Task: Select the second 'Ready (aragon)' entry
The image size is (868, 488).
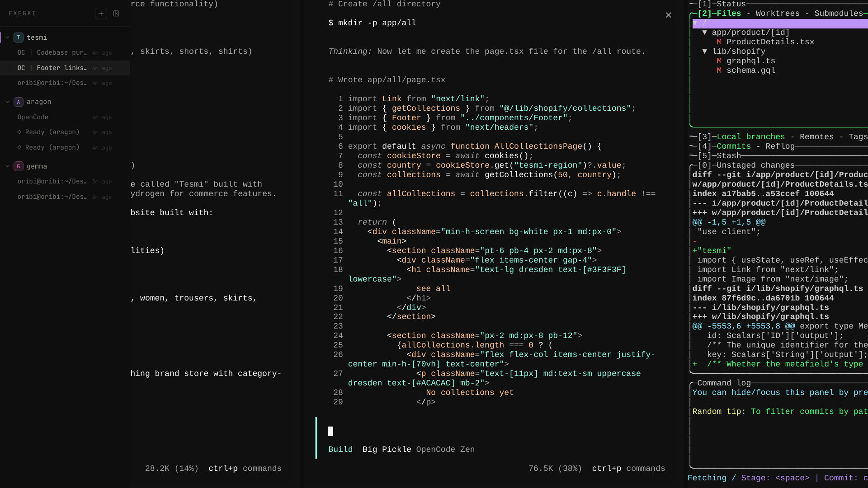Action: click(x=65, y=147)
